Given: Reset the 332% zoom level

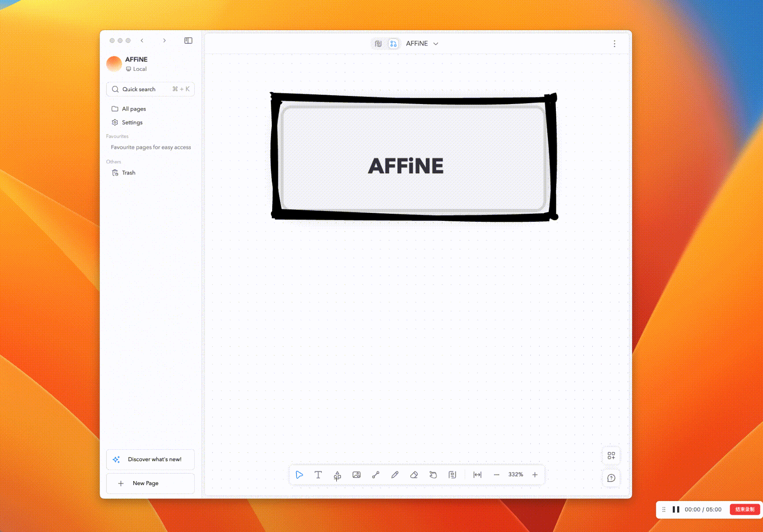Looking at the screenshot, I should [516, 474].
